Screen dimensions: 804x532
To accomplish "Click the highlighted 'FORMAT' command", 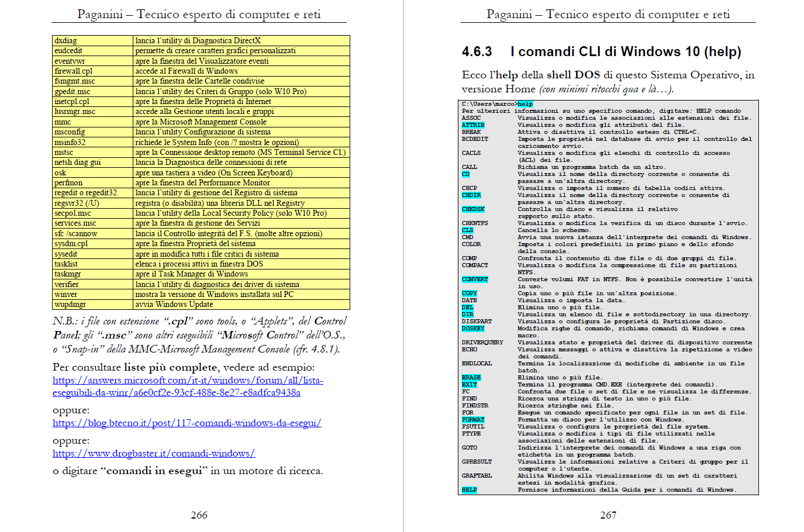I will (473, 419).
